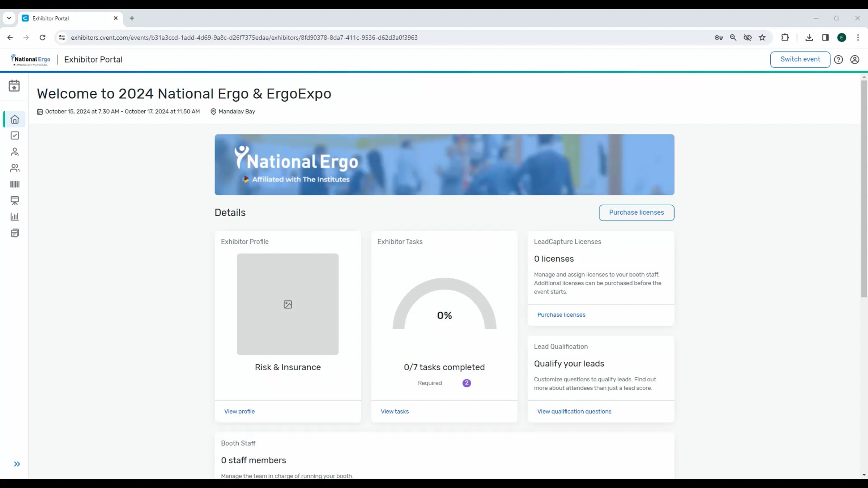
Task: Click the scrollbar down arrow
Action: coord(864,475)
